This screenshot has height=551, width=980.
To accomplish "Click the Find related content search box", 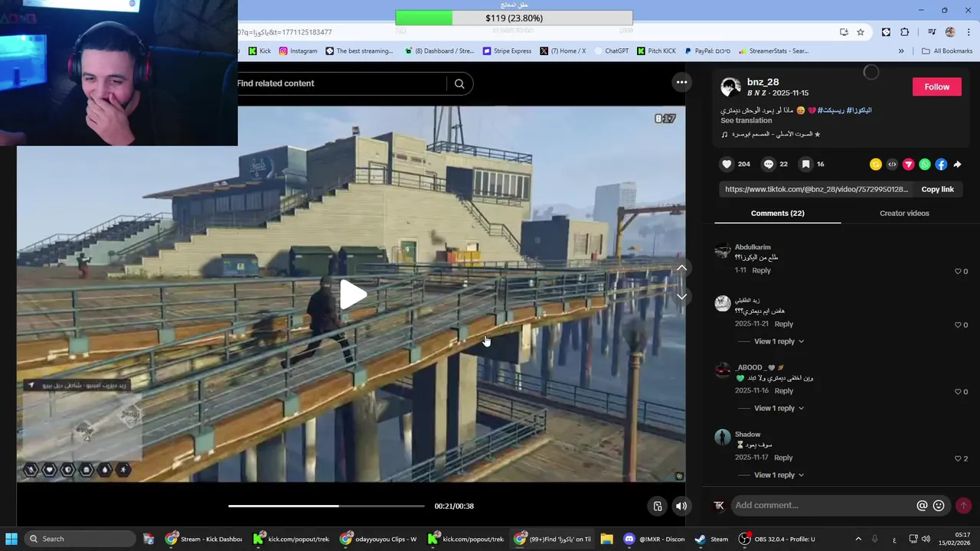I will point(341,83).
